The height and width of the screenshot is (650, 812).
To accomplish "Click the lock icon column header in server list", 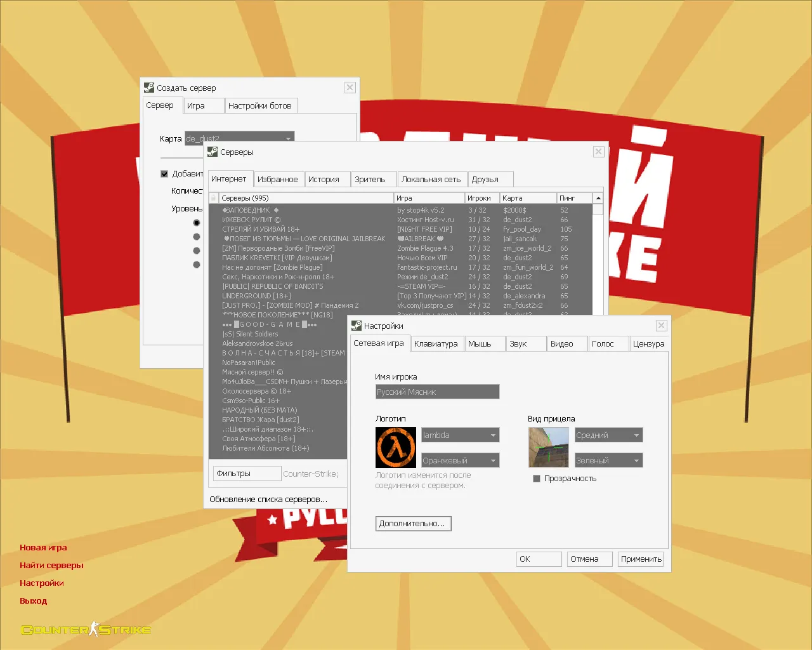I will (x=214, y=198).
